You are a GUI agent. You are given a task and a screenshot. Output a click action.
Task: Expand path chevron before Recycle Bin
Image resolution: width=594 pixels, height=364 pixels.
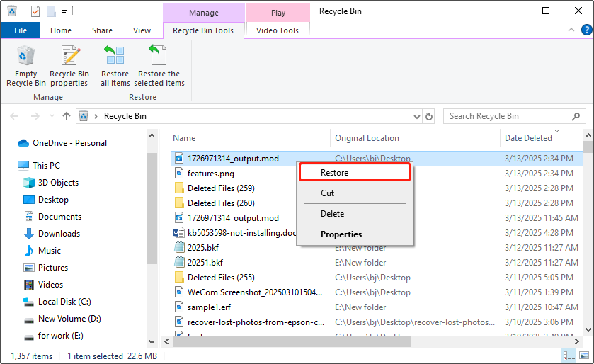tap(96, 116)
